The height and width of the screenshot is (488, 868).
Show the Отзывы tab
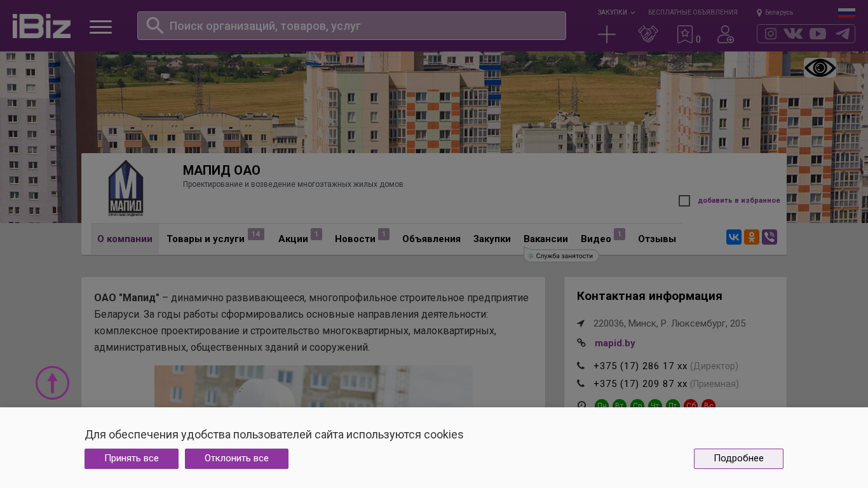pos(657,239)
